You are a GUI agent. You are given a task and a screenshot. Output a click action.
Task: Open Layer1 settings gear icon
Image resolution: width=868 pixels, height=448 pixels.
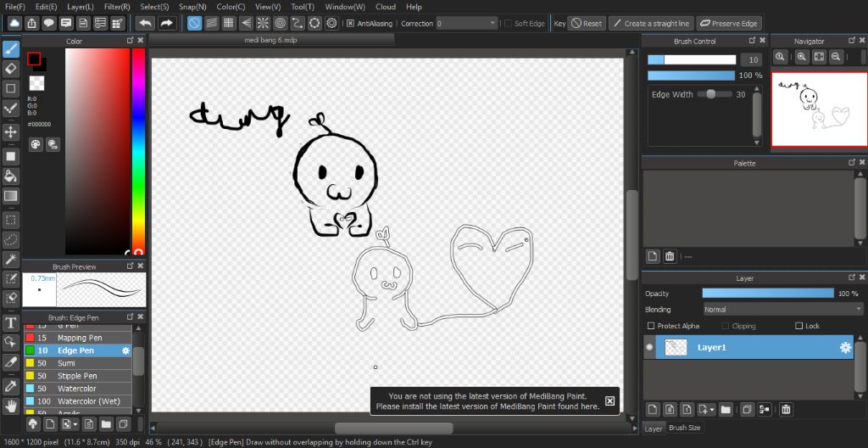pos(845,348)
